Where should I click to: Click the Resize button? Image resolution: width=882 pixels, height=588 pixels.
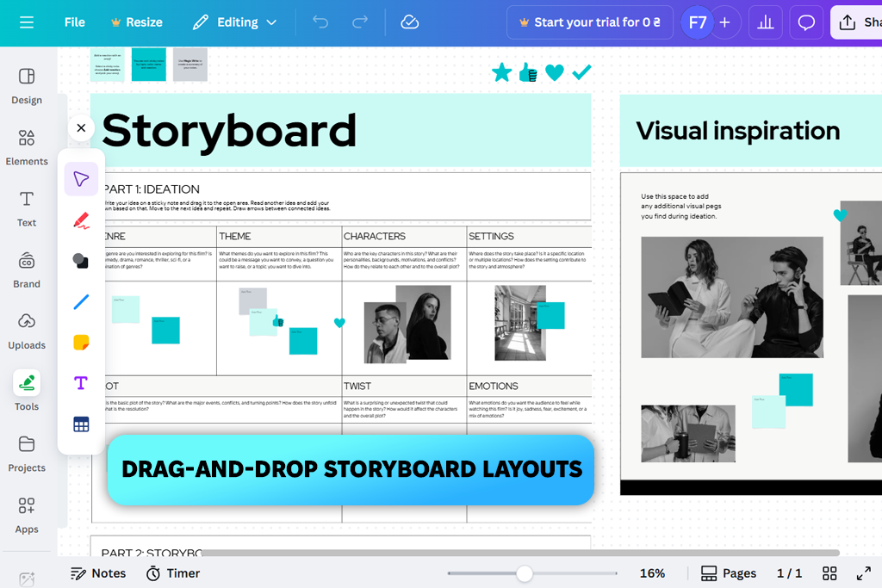[x=137, y=22]
